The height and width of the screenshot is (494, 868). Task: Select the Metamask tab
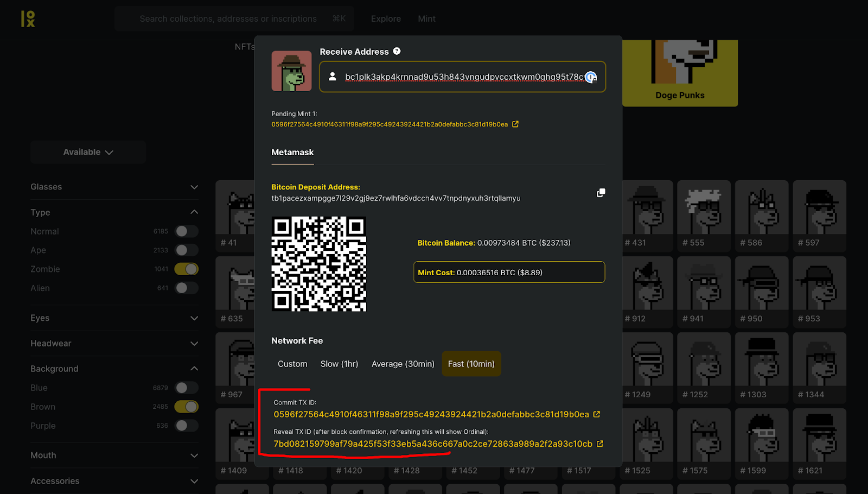tap(292, 153)
